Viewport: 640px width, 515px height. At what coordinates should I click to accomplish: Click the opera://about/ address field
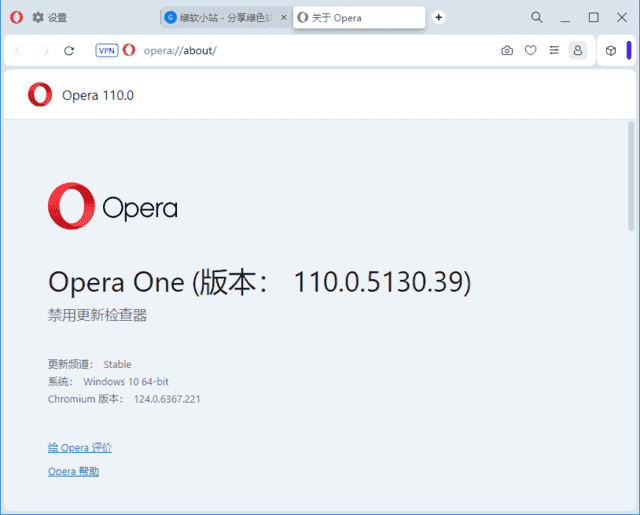pos(300,51)
